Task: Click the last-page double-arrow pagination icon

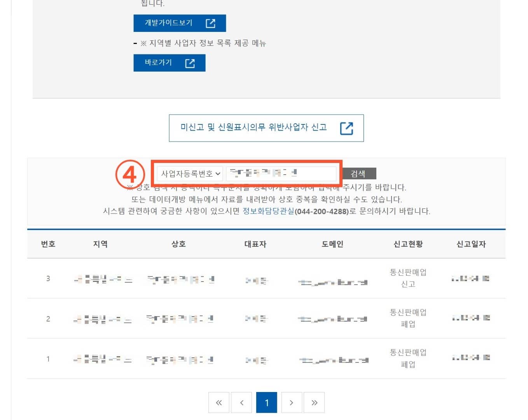Action: click(314, 402)
